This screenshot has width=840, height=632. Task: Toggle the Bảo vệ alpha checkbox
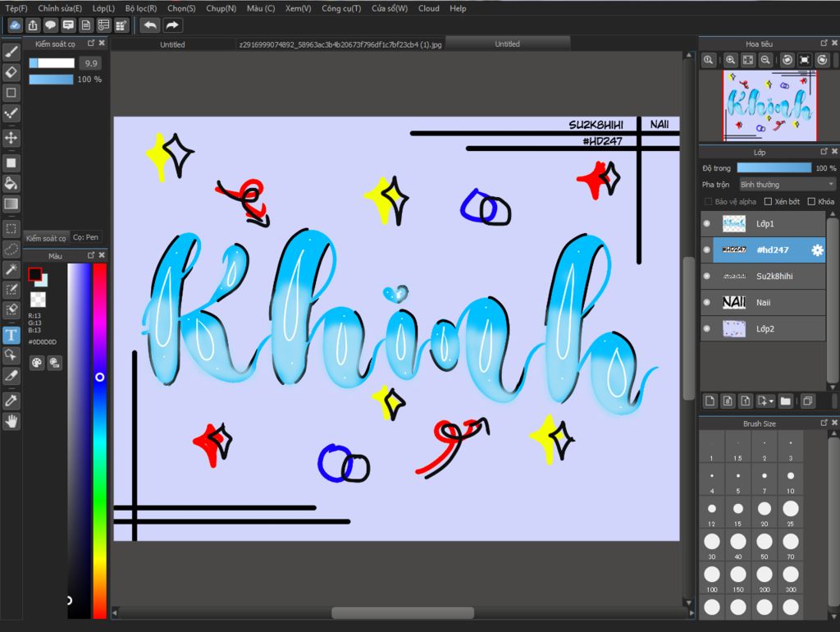708,202
